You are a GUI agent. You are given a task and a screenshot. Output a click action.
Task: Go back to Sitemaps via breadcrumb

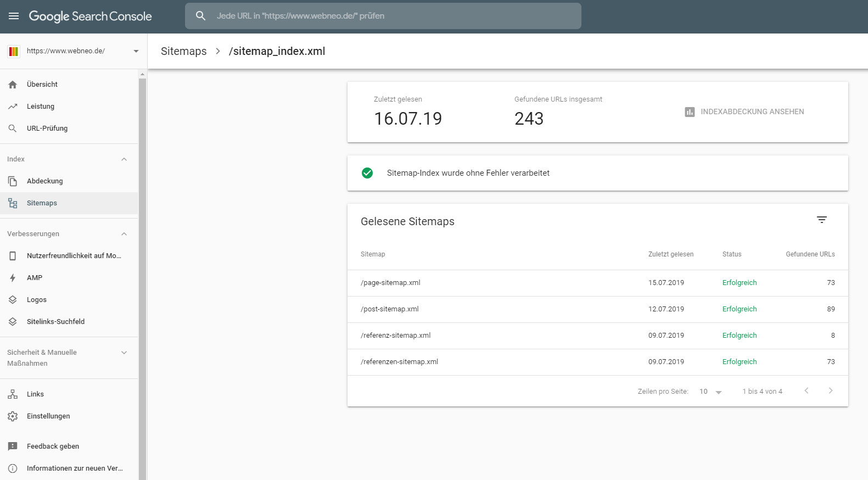pos(183,51)
